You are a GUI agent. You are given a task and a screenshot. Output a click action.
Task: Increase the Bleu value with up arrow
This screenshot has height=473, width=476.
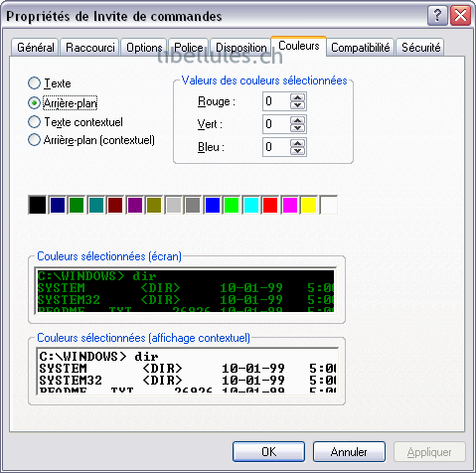(298, 143)
